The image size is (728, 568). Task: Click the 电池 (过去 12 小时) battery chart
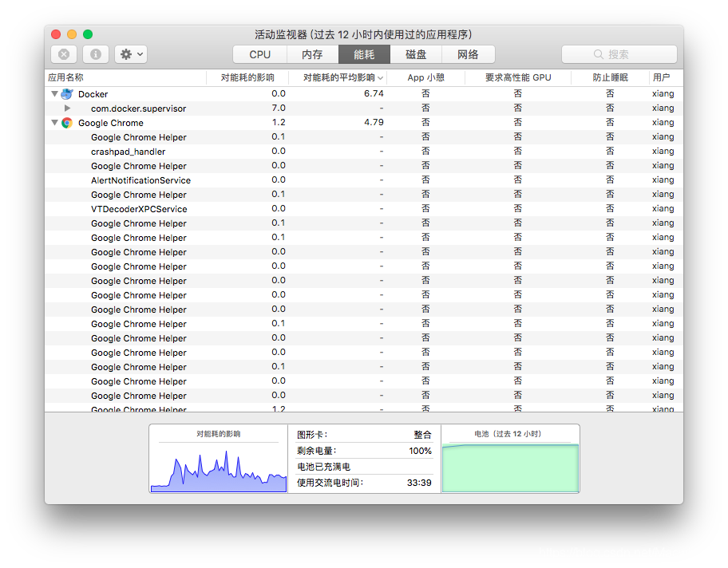(510, 467)
